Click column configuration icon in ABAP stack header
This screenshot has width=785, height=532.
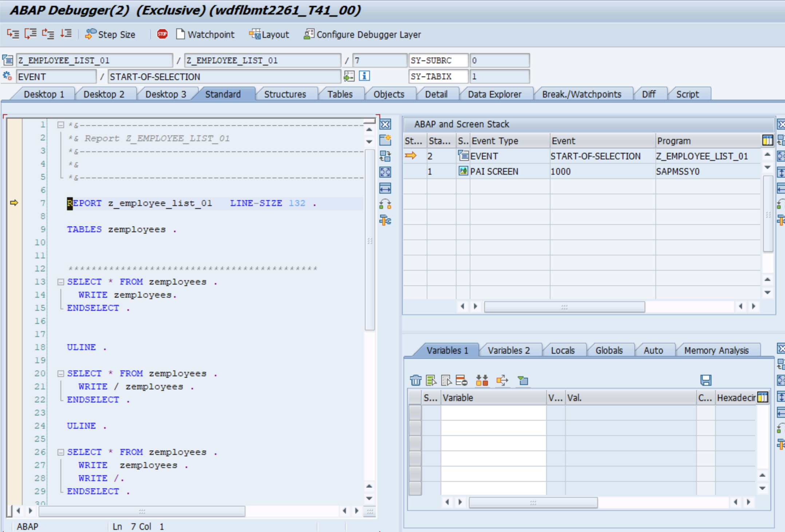coord(767,140)
